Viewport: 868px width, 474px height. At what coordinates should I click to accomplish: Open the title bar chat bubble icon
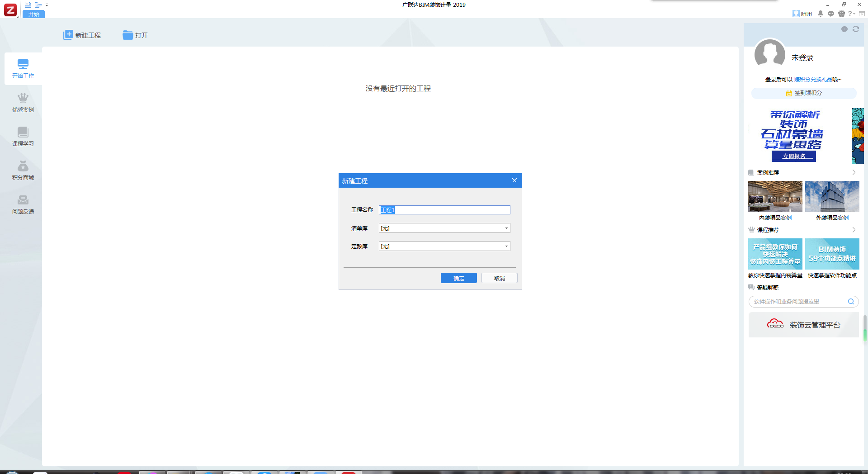click(831, 14)
